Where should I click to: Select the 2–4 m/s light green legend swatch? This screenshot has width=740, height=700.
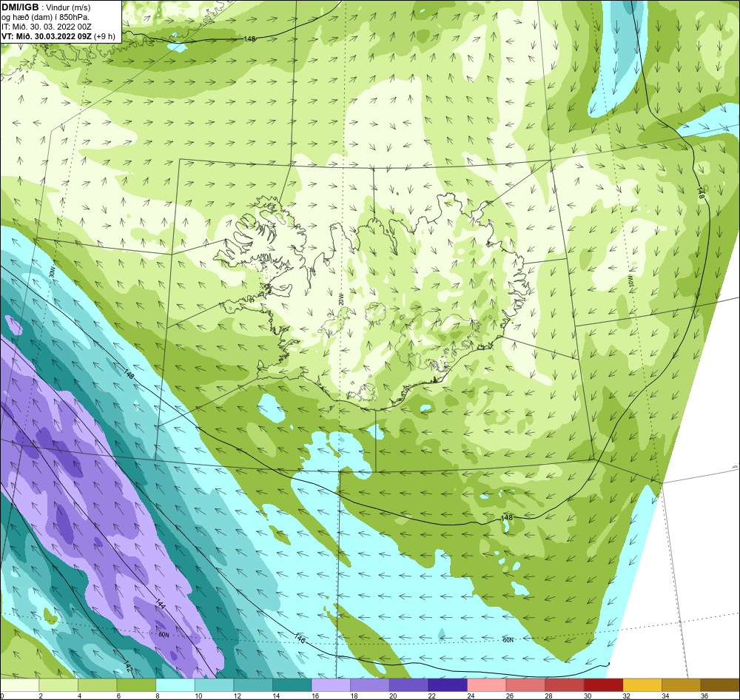coord(58,685)
